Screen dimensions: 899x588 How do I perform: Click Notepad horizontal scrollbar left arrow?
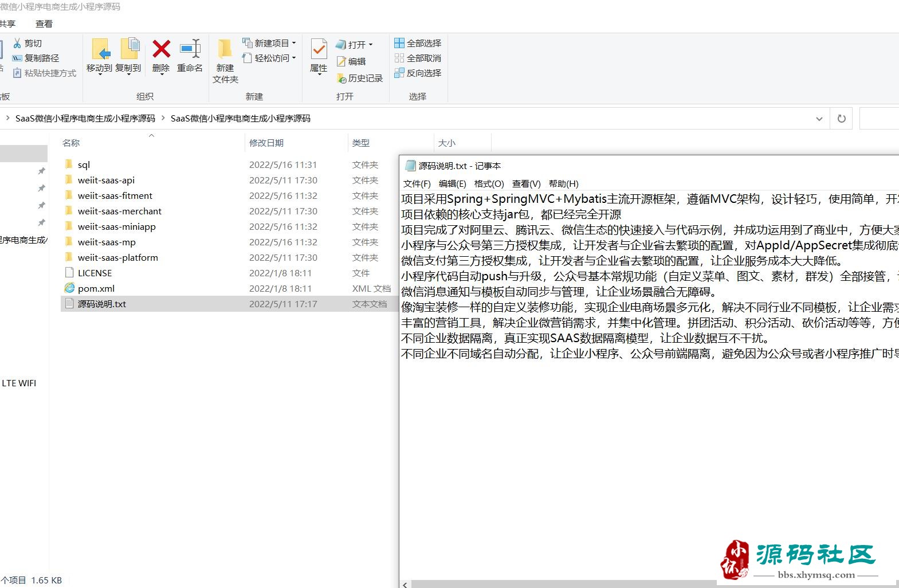tap(405, 584)
